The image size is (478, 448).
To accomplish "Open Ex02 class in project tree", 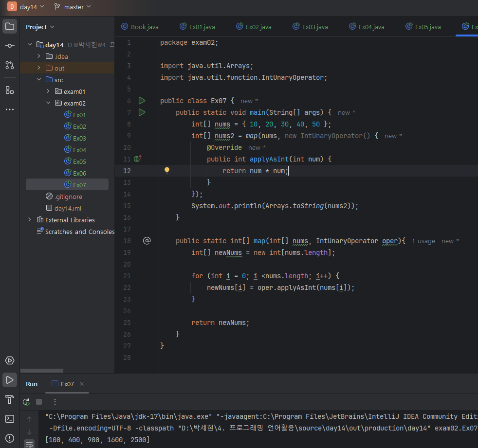I will (75, 126).
